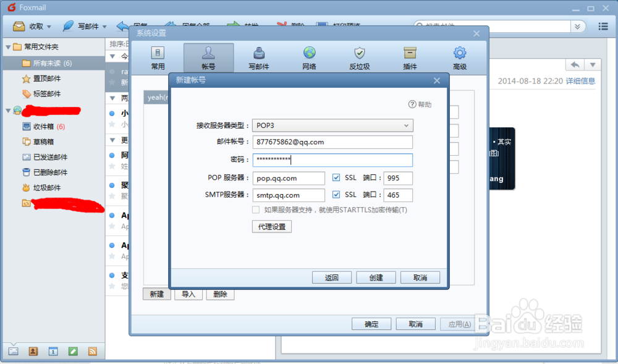Expand search options chevron in toolbar
Viewport: 618px width, 364px height.
(577, 27)
